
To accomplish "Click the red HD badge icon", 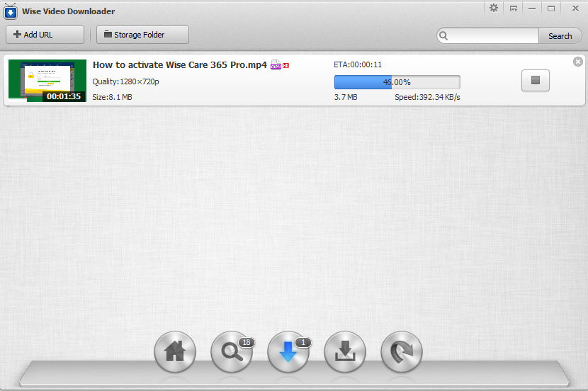I will tap(285, 66).
